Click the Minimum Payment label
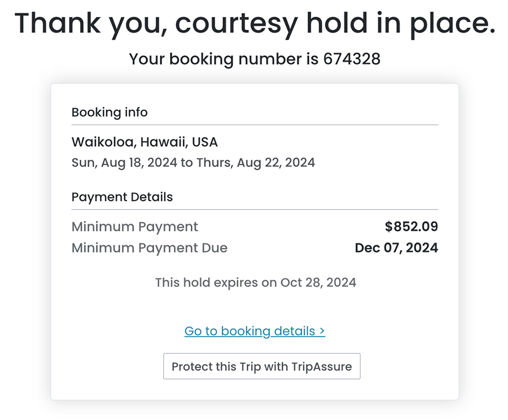Screen dimensions: 508x420 (x=135, y=227)
